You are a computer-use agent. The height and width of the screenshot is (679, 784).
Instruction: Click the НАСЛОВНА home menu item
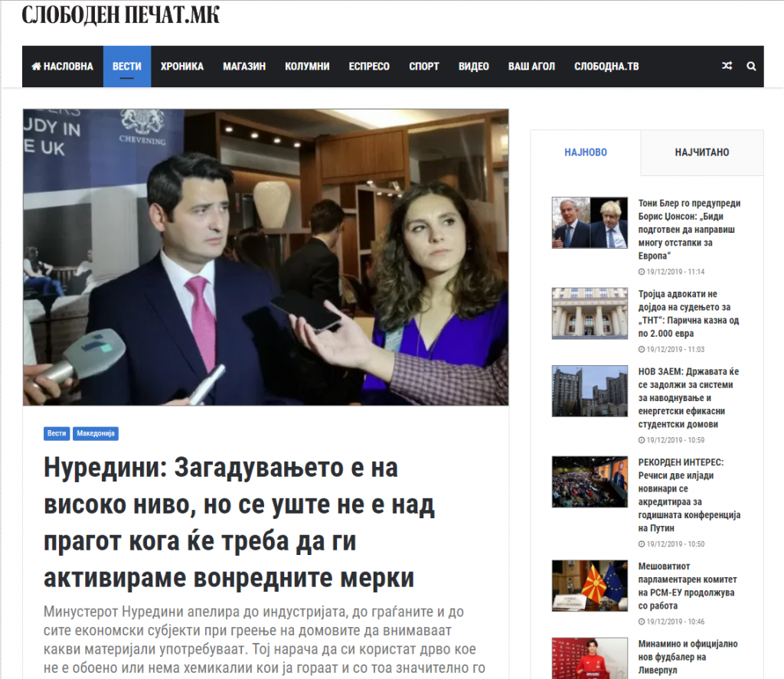62,67
